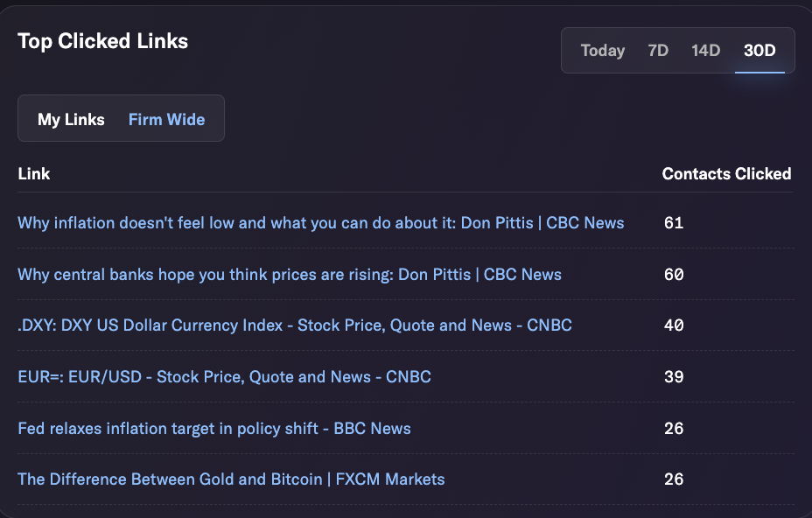Open 'Fed relaxes inflation target' BBC News link
This screenshot has width=812, height=518.
coord(214,429)
